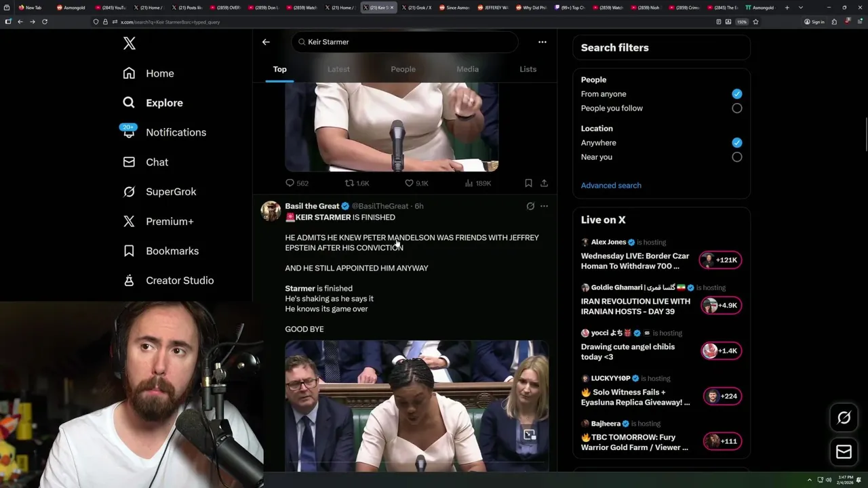Click the Creator Studio icon
The height and width of the screenshot is (488, 868).
[129, 281]
